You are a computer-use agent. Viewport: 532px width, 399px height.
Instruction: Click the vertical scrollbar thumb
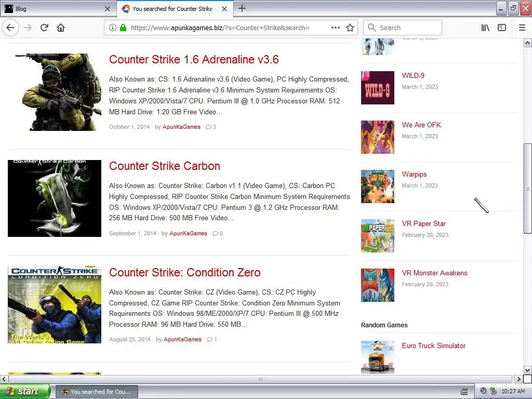pyautogui.click(x=528, y=189)
